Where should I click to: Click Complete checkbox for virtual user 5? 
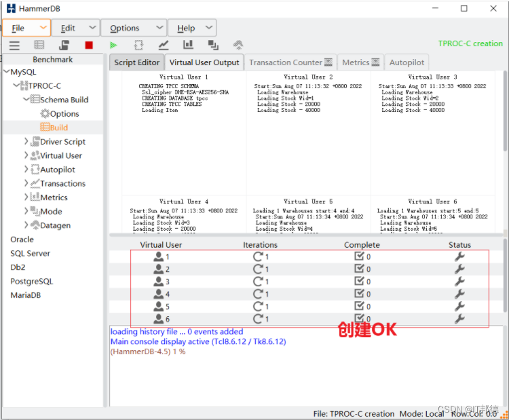point(359,306)
